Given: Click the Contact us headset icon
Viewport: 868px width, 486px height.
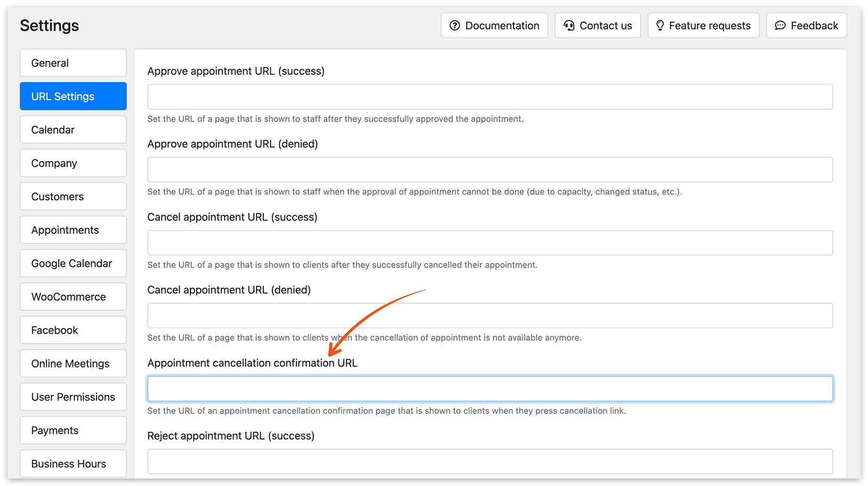Looking at the screenshot, I should pyautogui.click(x=569, y=26).
